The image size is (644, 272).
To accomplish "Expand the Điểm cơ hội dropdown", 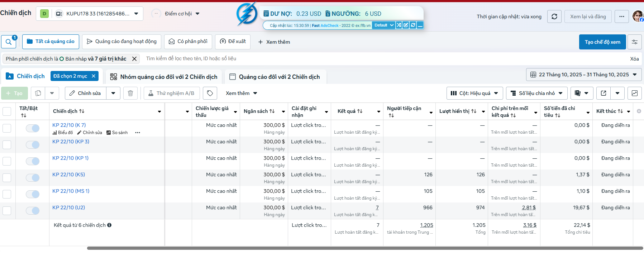I will [197, 14].
